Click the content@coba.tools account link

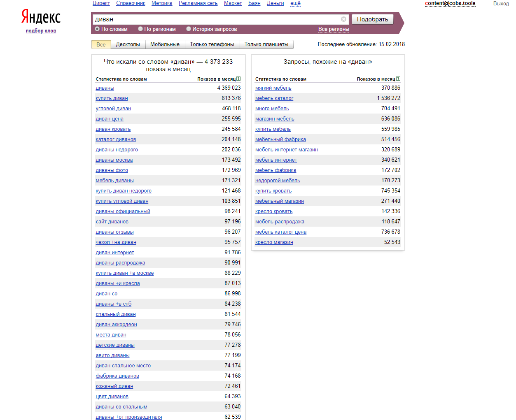tap(450, 3)
